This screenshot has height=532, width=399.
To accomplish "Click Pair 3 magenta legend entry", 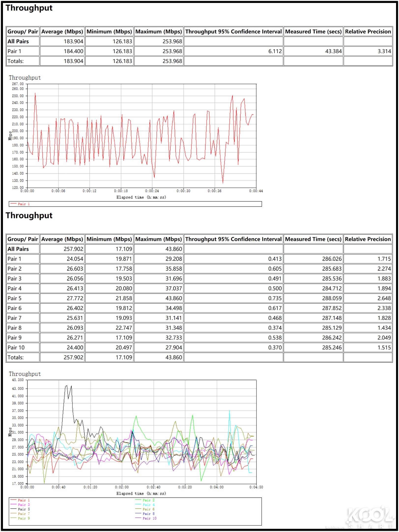I will [x=20, y=505].
